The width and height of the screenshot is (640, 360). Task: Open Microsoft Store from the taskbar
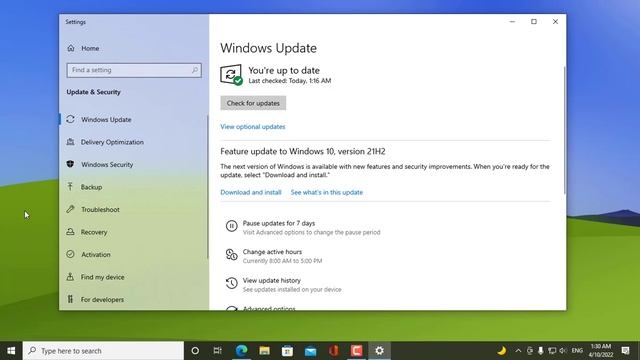pos(287,351)
